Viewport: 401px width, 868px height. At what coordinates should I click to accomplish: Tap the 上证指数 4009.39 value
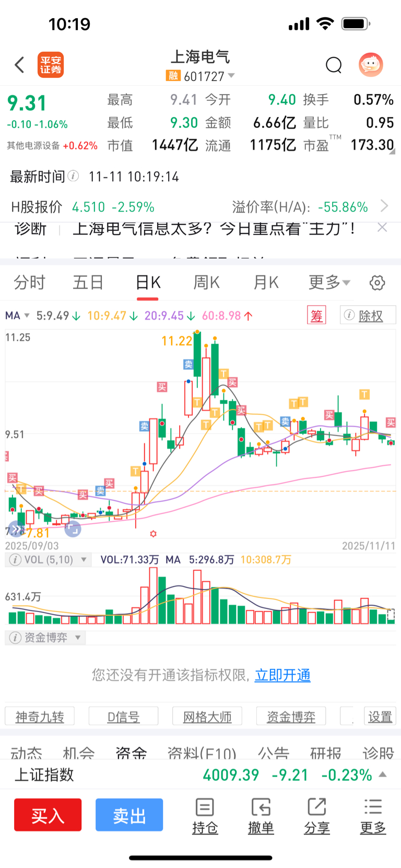click(x=231, y=775)
